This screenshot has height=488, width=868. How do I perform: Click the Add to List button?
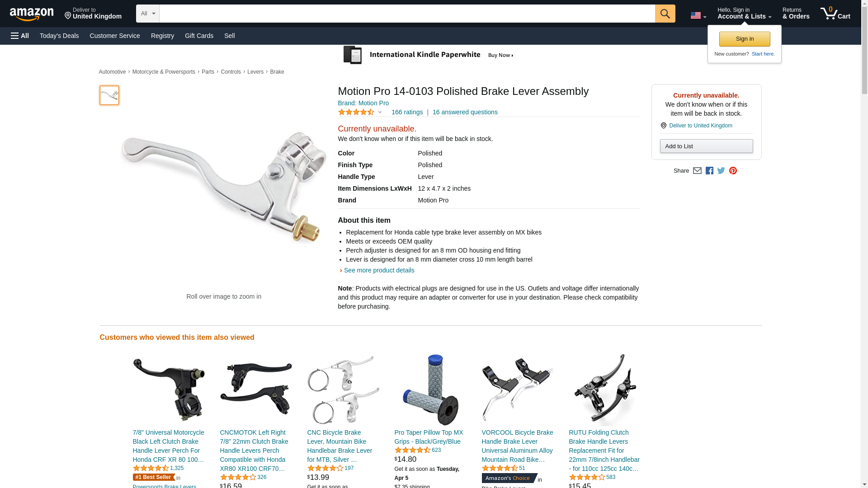click(706, 146)
